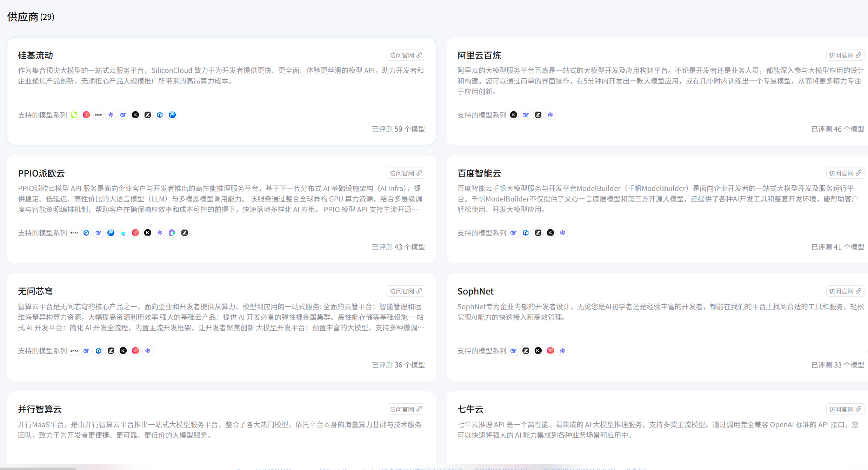The width and height of the screenshot is (868, 470).
Task: Visit official site of 并行智算云
Action: (406, 409)
